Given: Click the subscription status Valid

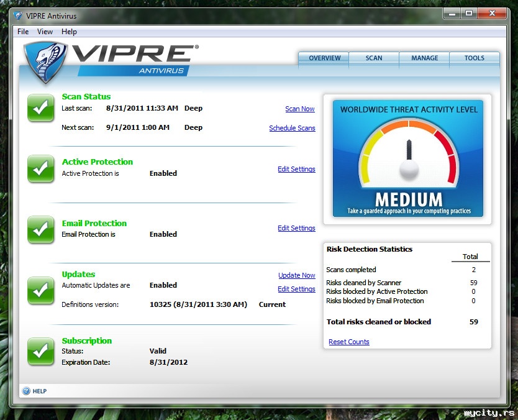Looking at the screenshot, I should [x=158, y=351].
